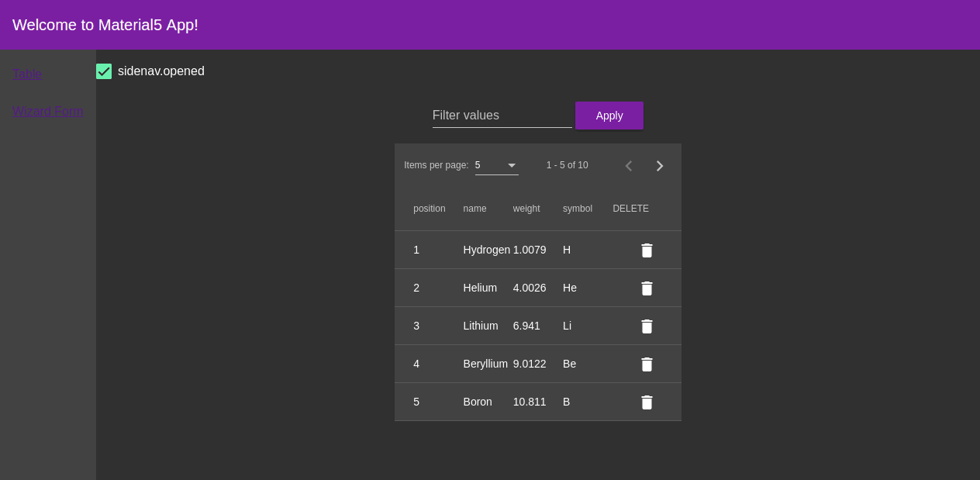Delete the Lithium row with trash icon

tap(647, 326)
